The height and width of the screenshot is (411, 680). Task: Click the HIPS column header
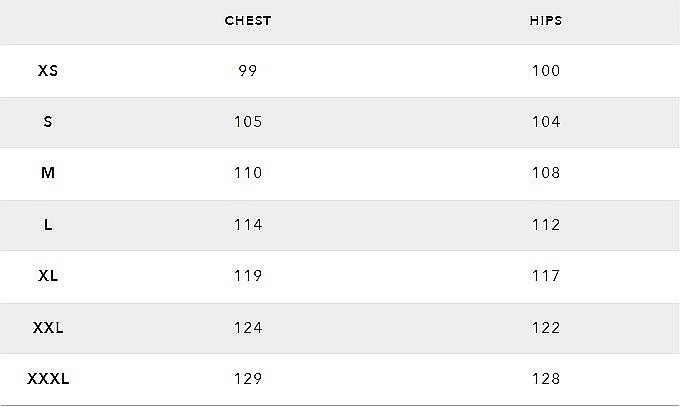coord(546,21)
